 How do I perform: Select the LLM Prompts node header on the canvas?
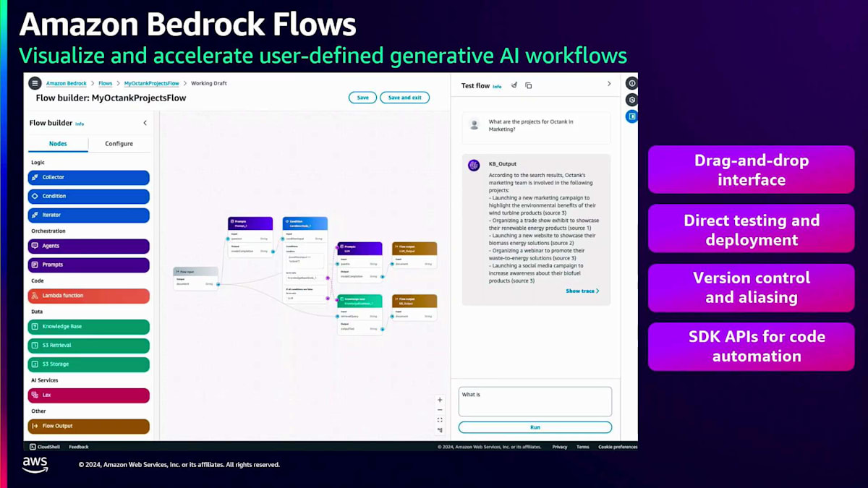[x=359, y=249]
